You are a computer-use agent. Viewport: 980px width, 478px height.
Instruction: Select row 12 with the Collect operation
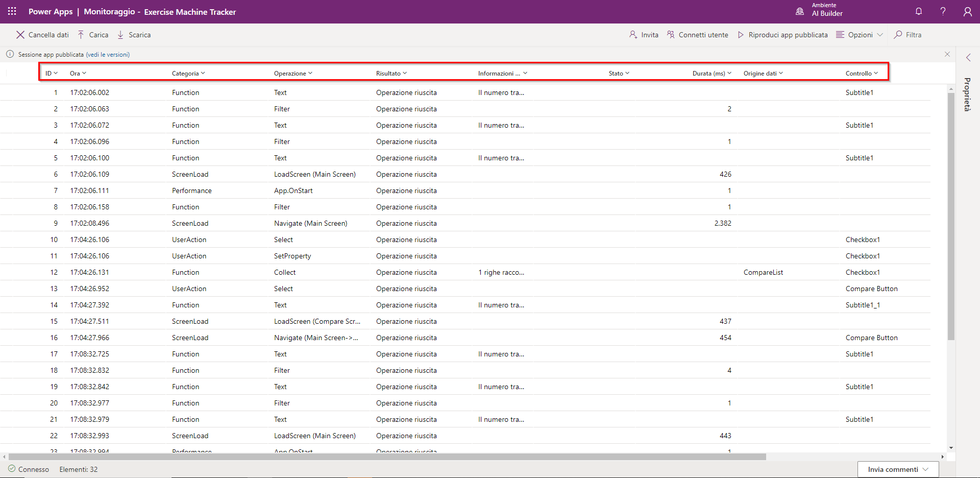(x=285, y=272)
